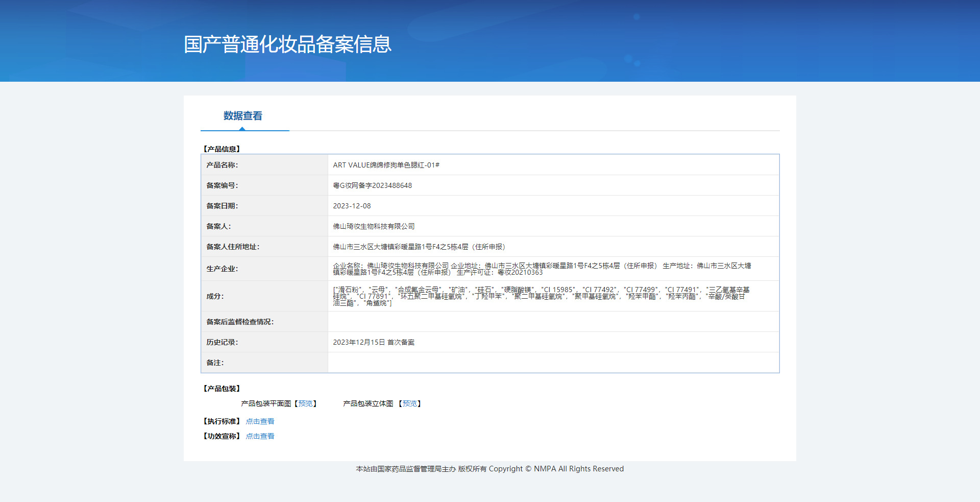Click the 【功效宣称】 label
The image size is (980, 502).
coord(222,436)
